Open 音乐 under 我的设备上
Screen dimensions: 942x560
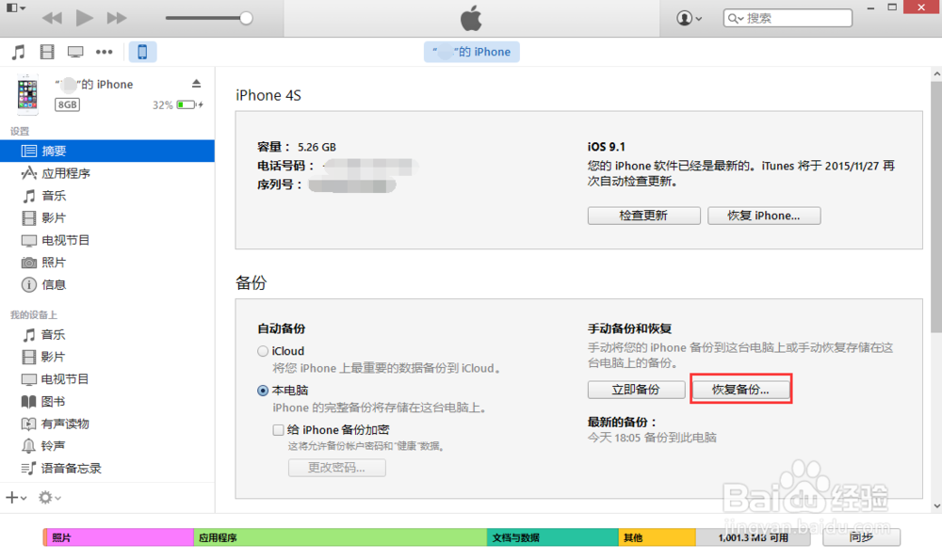(107, 334)
